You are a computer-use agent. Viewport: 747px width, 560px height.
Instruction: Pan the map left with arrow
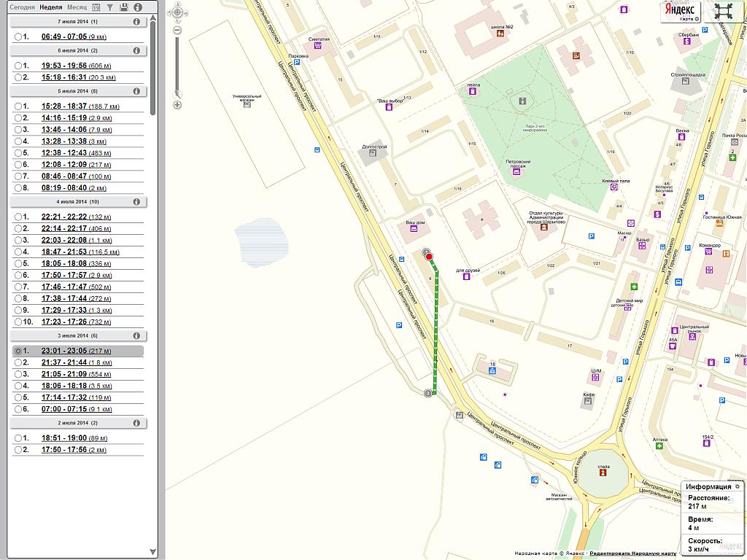click(x=171, y=12)
